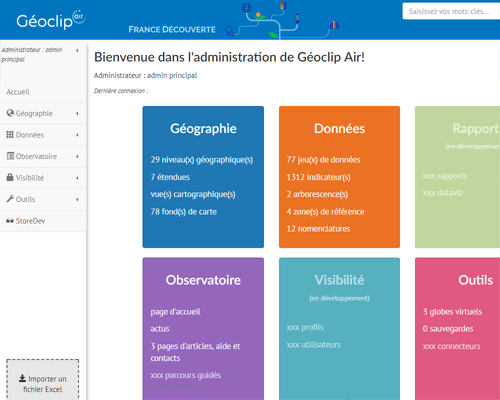Expand the Données sidebar menu arrow
Screen dimensions: 500x400
pyautogui.click(x=77, y=135)
